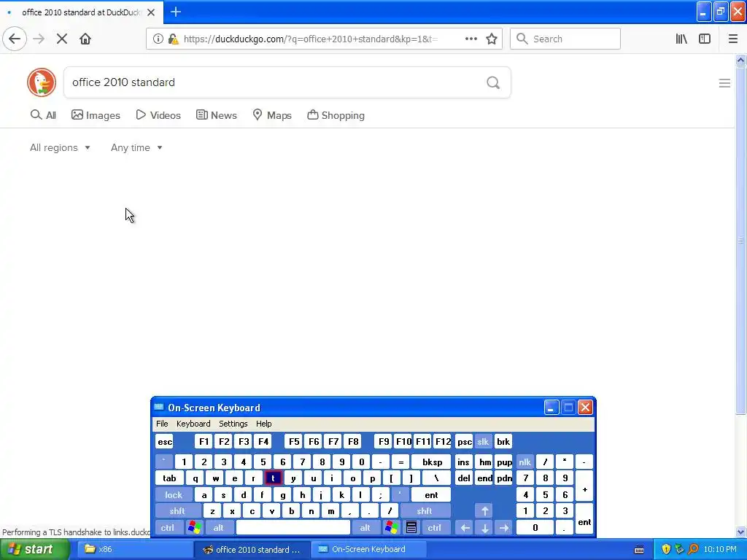
Task: Show Firefox sidebars icon
Action: (x=705, y=39)
